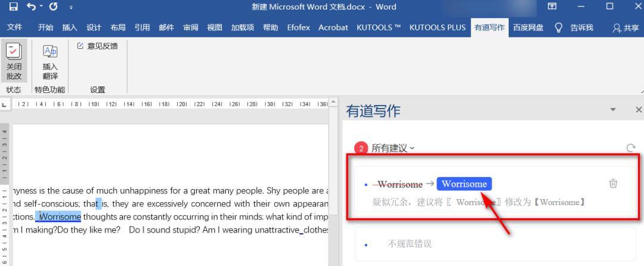Click the highlighted word 'that' in the document
This screenshot has height=266, width=644.
click(91, 203)
